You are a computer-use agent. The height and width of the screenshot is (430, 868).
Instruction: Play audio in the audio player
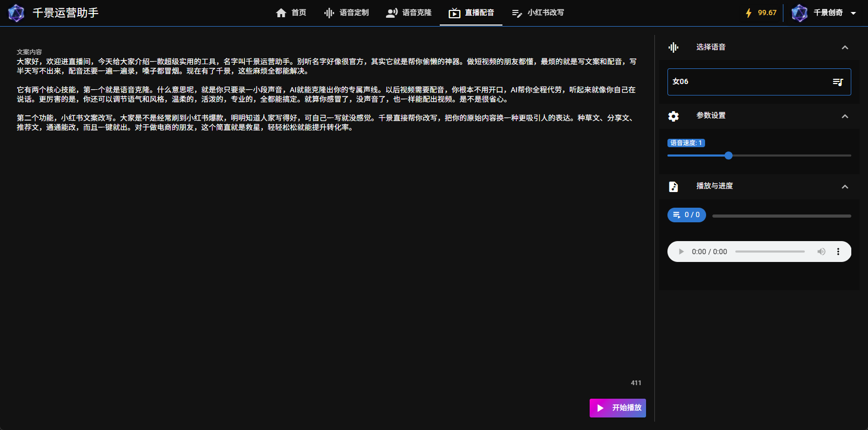click(x=681, y=252)
